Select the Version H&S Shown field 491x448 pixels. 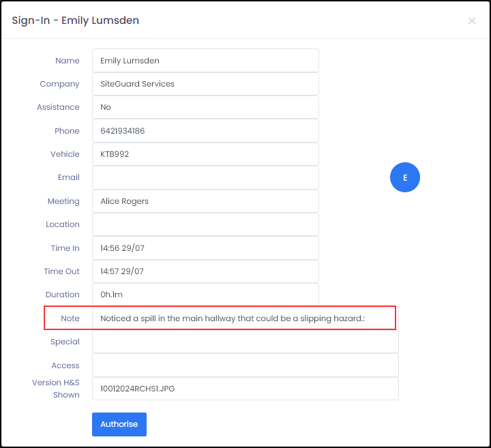click(245, 389)
